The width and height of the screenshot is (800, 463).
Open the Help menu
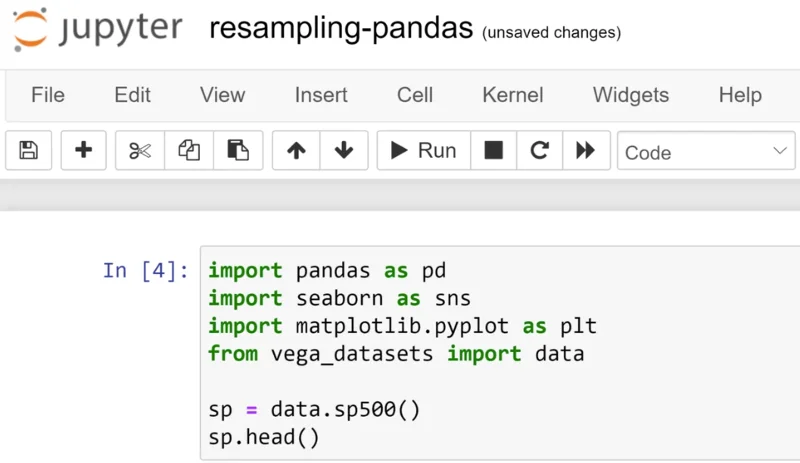pos(740,95)
